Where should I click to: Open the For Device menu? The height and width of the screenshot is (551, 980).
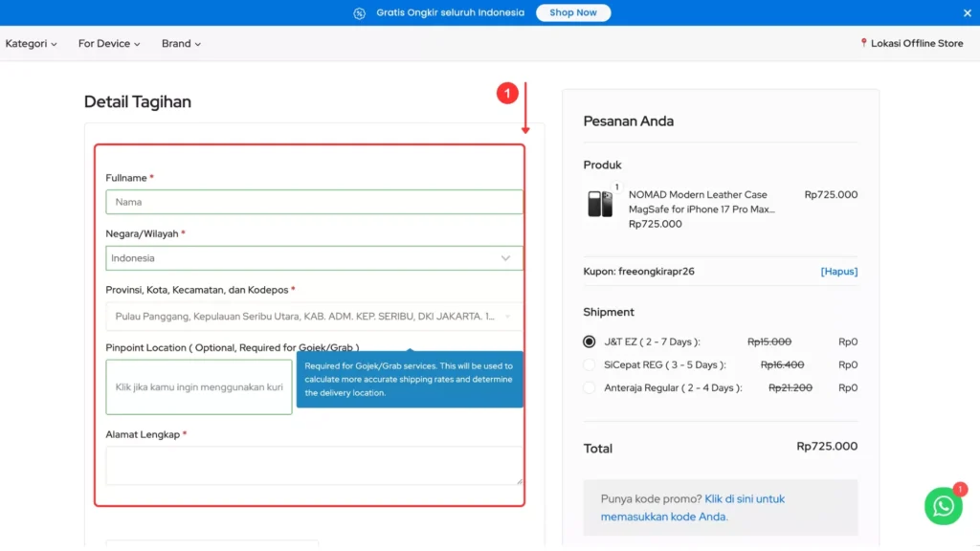coord(109,44)
